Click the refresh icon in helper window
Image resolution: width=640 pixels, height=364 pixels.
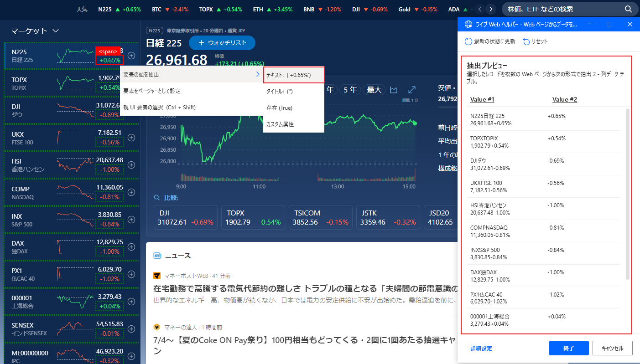coord(468,41)
